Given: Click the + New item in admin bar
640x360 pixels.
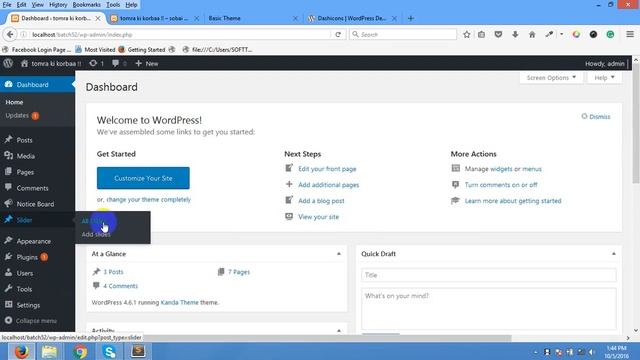Looking at the screenshot, I should pyautogui.click(x=147, y=64).
